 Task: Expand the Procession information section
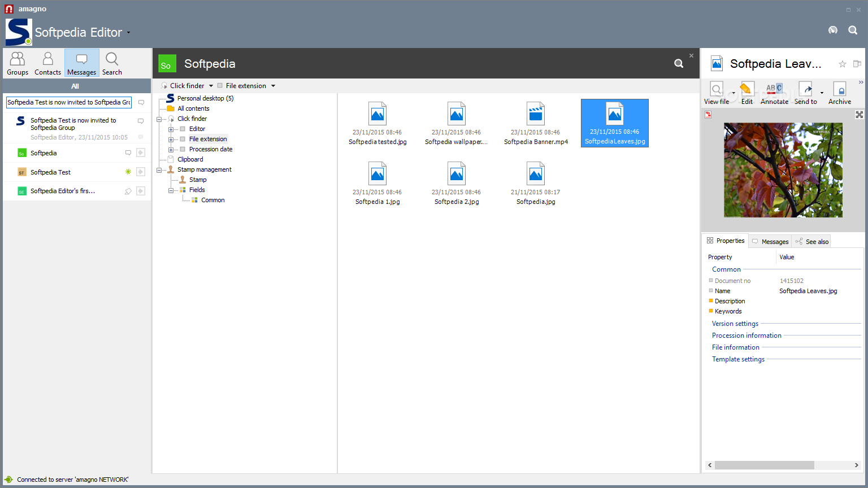pos(747,335)
